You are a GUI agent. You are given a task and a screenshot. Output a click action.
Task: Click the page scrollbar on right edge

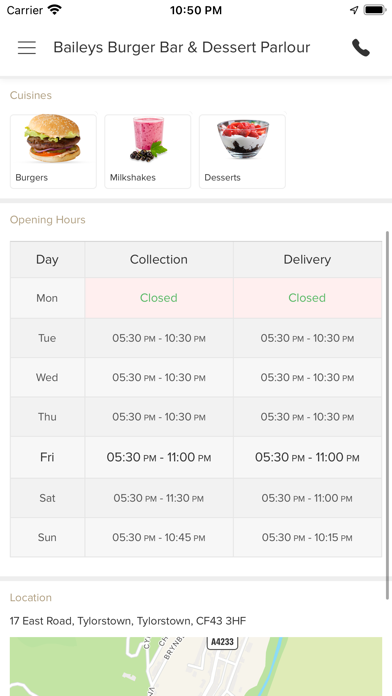388,415
